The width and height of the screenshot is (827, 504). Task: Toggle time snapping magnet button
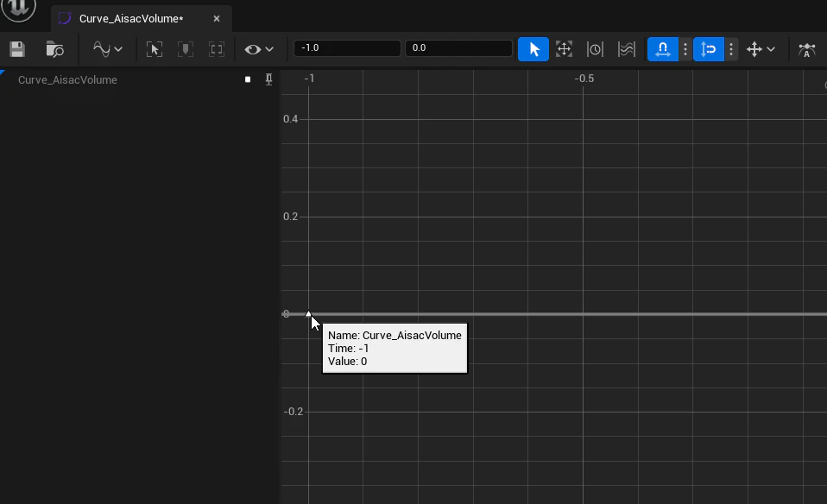point(662,49)
